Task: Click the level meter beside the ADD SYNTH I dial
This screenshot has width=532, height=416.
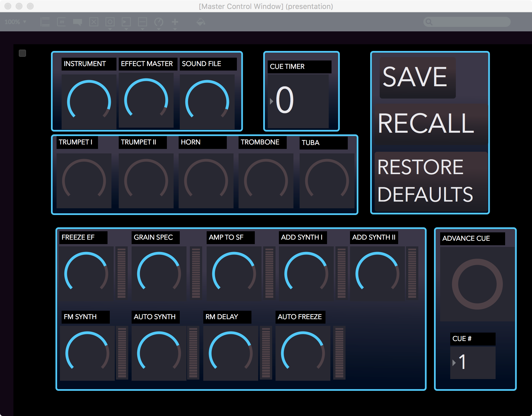Action: click(x=342, y=273)
